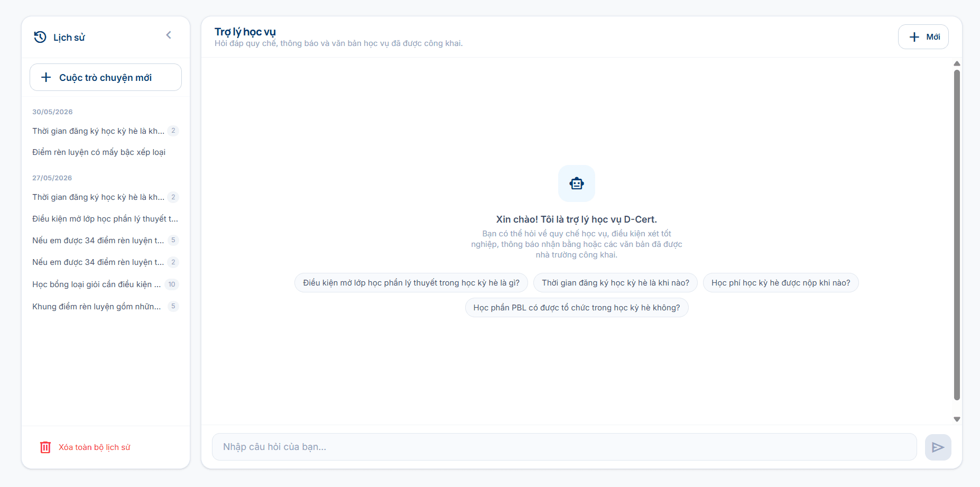Click the history clock icon beside Lịch sử

coord(40,37)
